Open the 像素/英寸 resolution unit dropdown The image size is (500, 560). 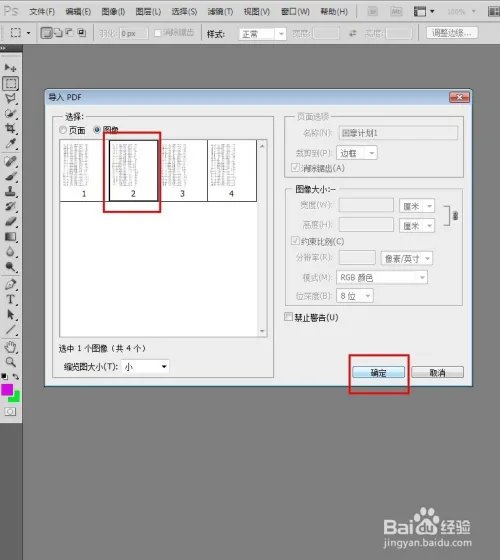pos(406,258)
